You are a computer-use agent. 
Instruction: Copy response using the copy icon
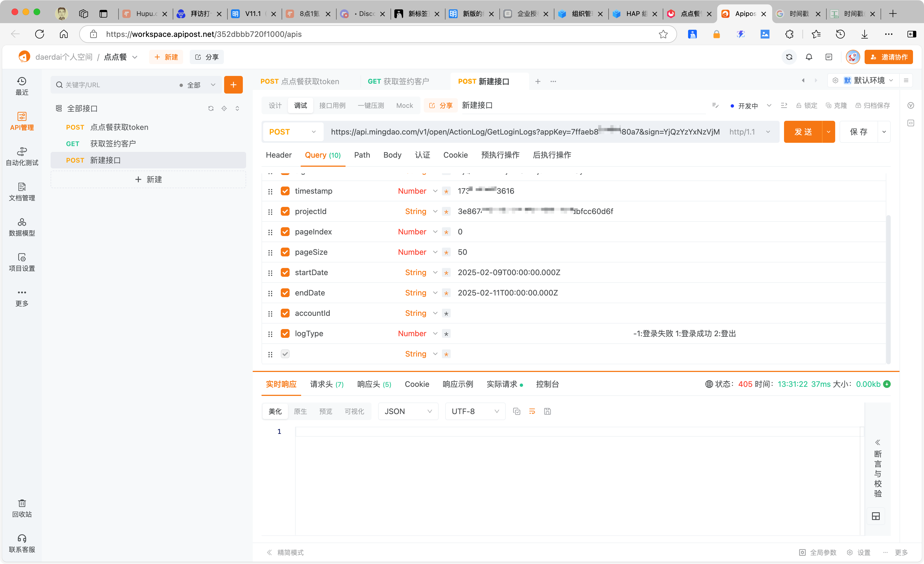click(516, 411)
